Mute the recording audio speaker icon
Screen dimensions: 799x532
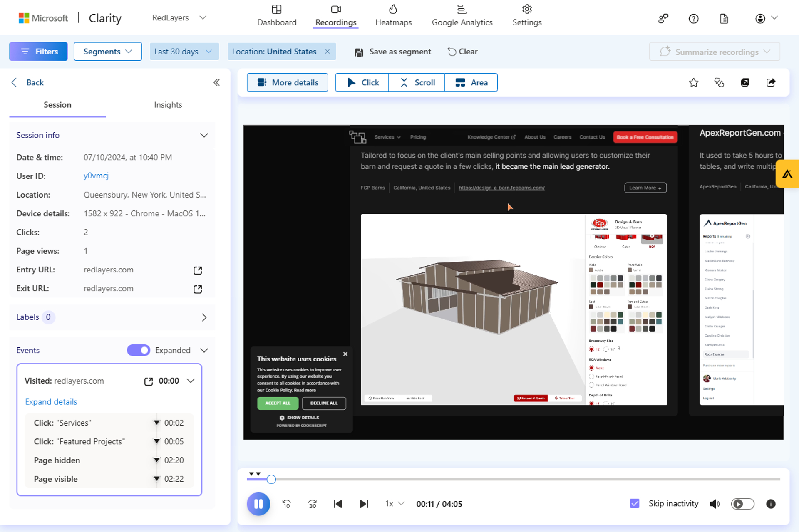[715, 504]
